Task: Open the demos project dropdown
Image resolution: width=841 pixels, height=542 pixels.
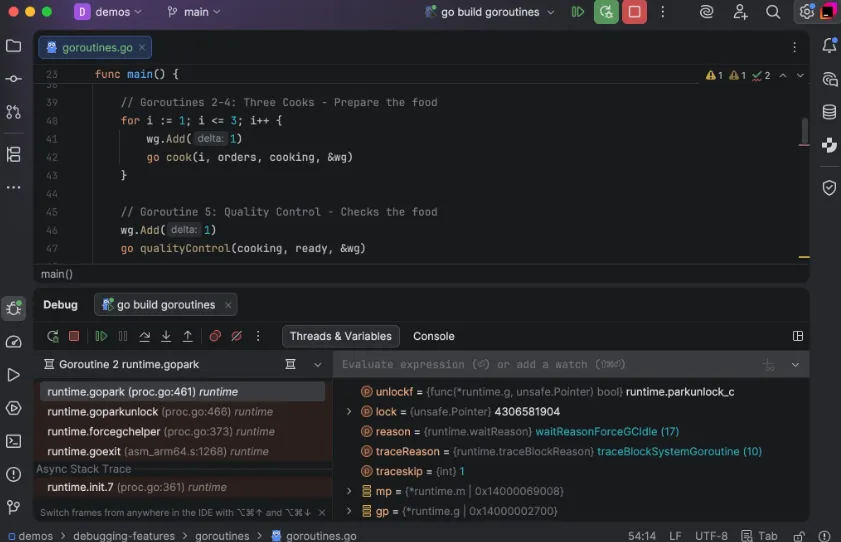Action: tap(108, 12)
